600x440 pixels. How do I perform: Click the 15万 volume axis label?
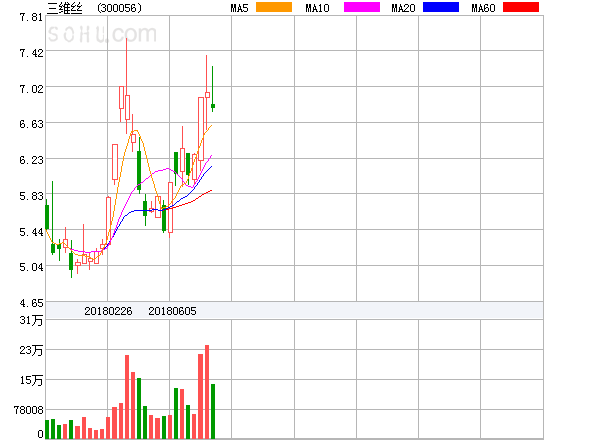31,380
